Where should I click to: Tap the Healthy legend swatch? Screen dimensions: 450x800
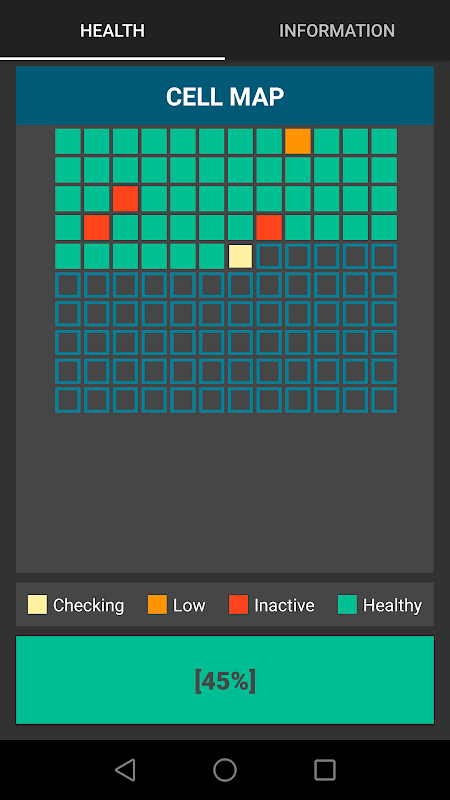tap(347, 605)
